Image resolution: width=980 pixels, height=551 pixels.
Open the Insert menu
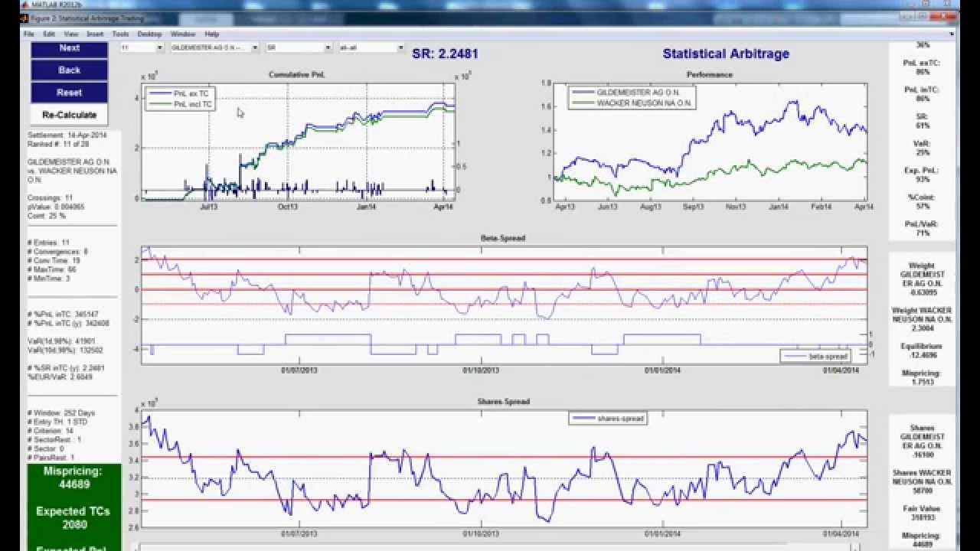[95, 34]
